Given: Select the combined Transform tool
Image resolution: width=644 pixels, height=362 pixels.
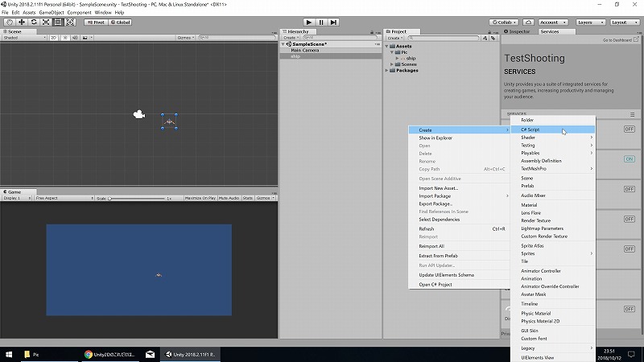Looking at the screenshot, I should (70, 23).
